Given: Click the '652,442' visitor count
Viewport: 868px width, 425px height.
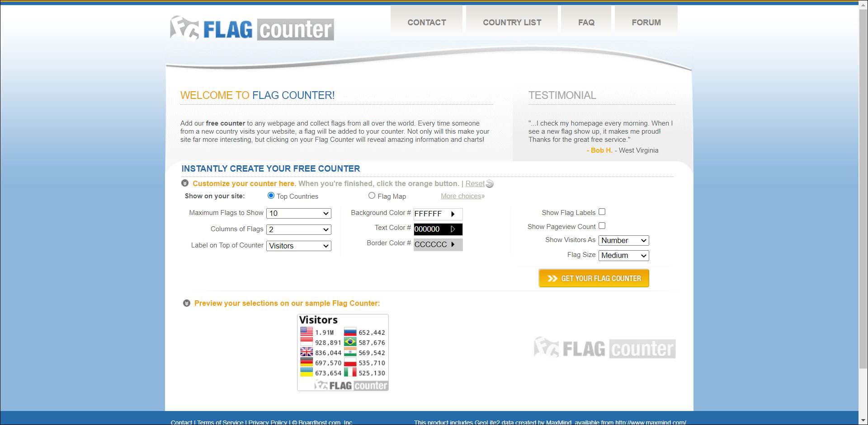Looking at the screenshot, I should tap(372, 332).
